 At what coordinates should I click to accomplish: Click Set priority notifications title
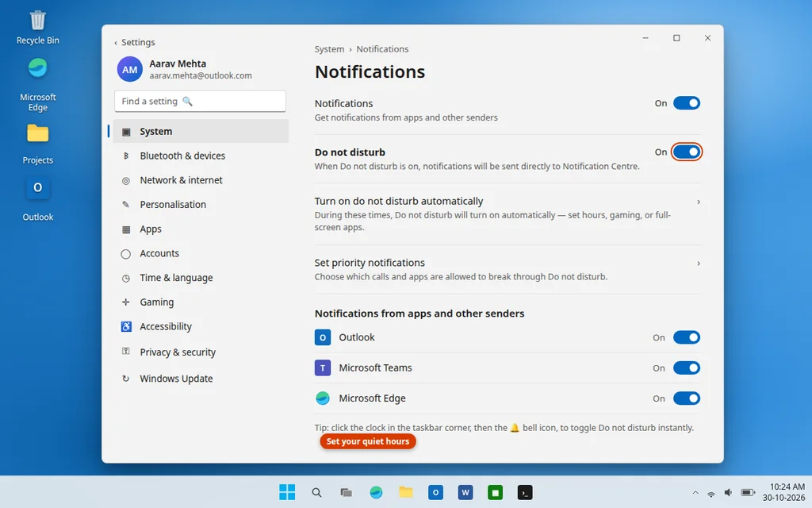pyautogui.click(x=370, y=263)
